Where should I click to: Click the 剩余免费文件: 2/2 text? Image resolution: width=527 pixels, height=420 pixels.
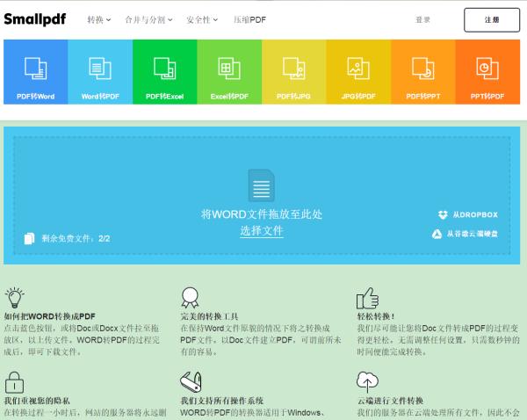click(x=76, y=239)
